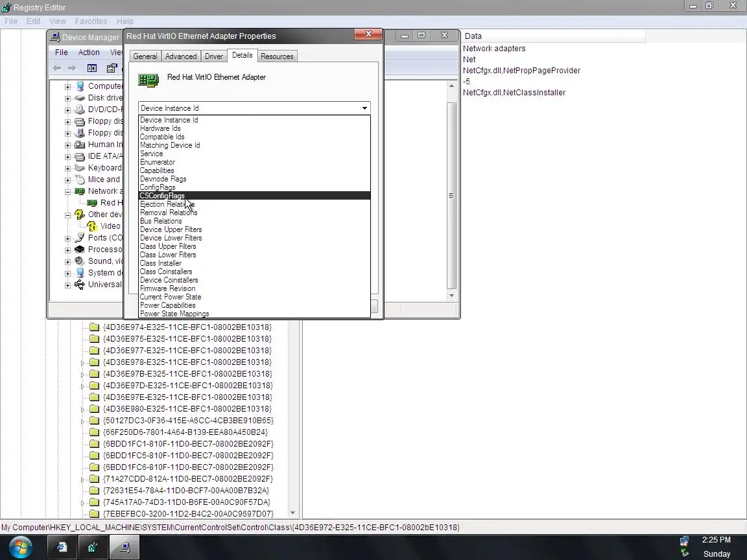
Task: Select the DVD/CD-ROM drives icon
Action: point(80,110)
